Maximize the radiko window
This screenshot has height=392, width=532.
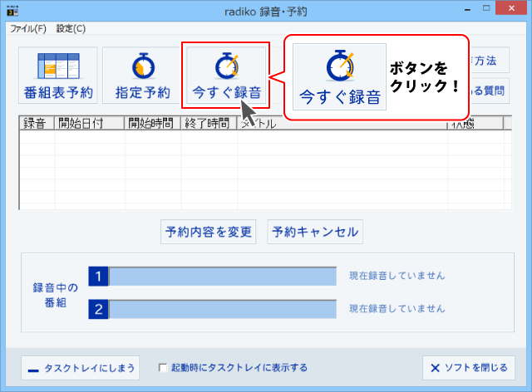point(486,8)
